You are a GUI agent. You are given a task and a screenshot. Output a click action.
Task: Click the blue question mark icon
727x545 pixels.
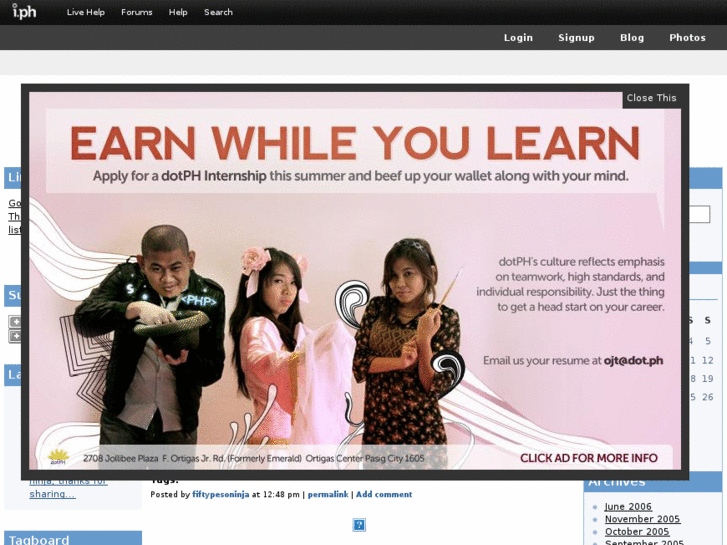click(x=359, y=525)
